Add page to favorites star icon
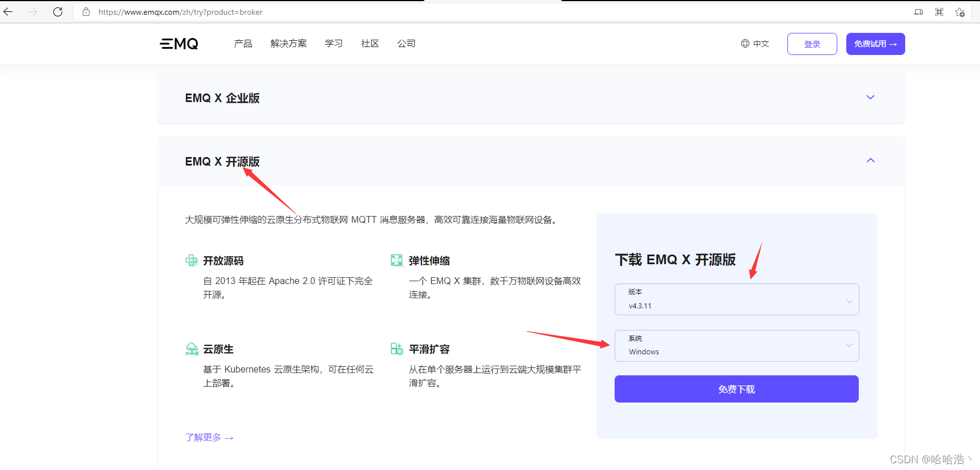The height and width of the screenshot is (470, 980). click(960, 12)
